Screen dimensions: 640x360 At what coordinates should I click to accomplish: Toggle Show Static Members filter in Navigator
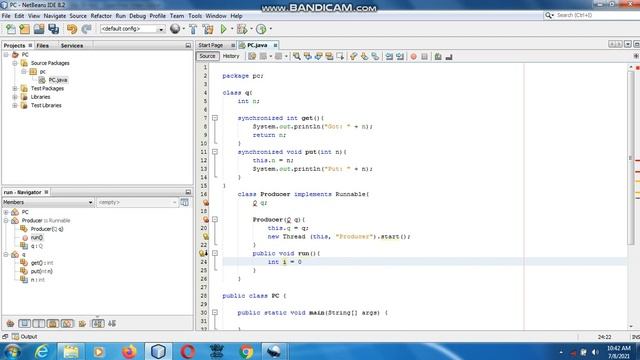click(x=39, y=324)
